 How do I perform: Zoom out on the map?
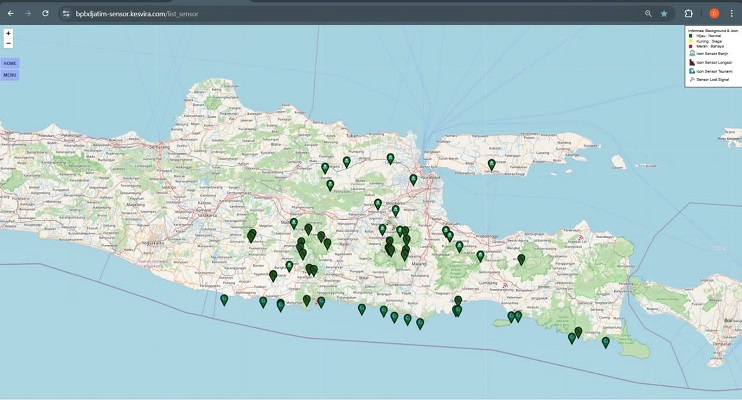pyautogui.click(x=8, y=43)
